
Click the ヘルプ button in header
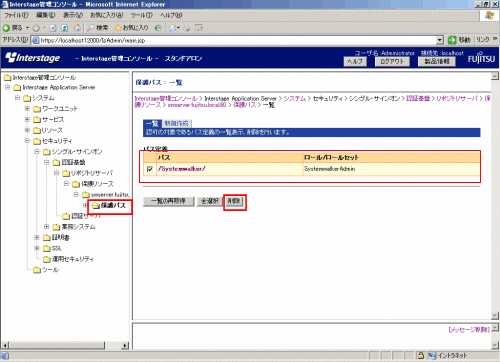pos(355,62)
